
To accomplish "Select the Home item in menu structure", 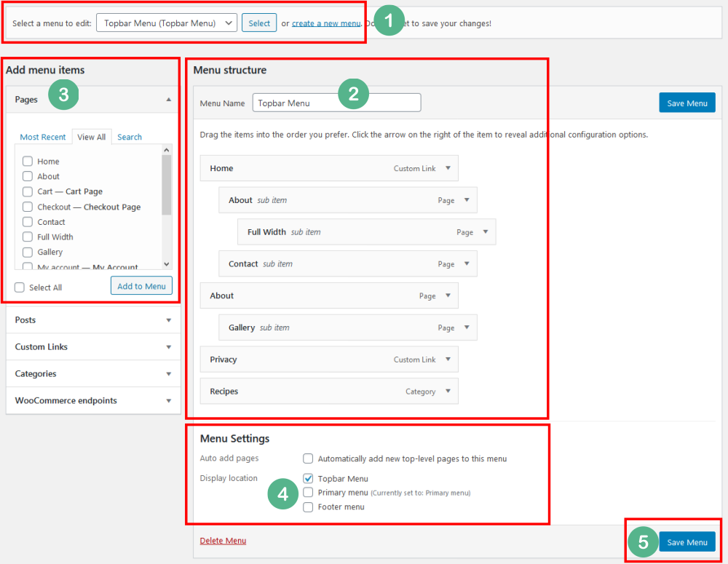I will click(x=329, y=168).
